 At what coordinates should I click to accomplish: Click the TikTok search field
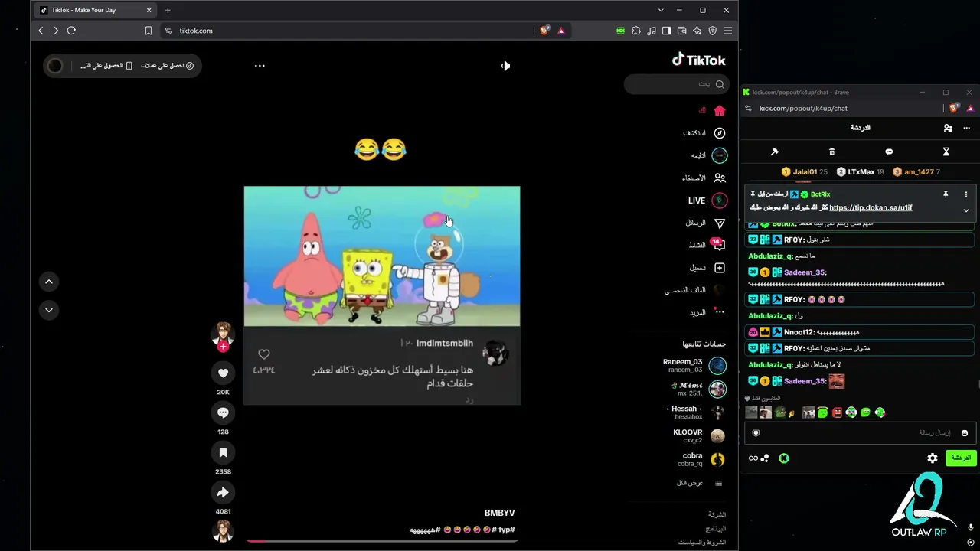click(675, 84)
